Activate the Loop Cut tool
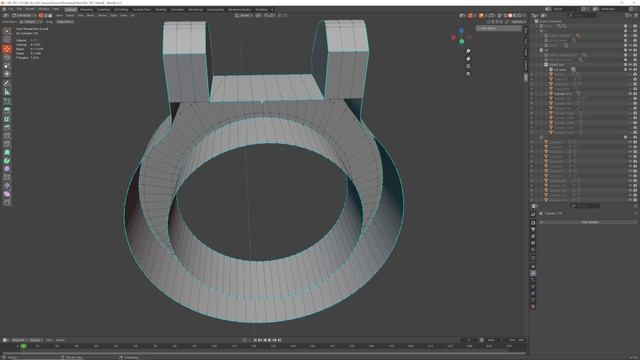Image resolution: width=640 pixels, height=360 pixels. tap(7, 136)
